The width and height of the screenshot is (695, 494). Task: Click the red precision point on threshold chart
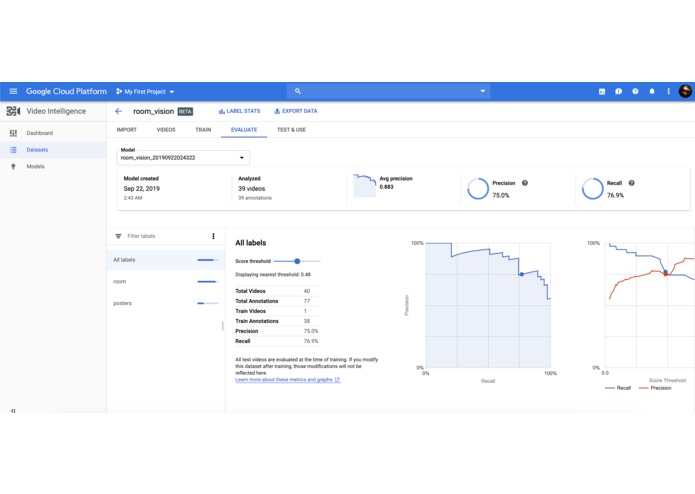[666, 274]
